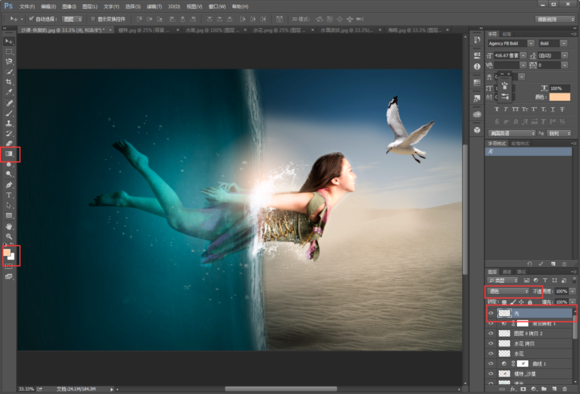Select the Horizontal Type tool
This screenshot has width=580, height=394.
[x=9, y=195]
